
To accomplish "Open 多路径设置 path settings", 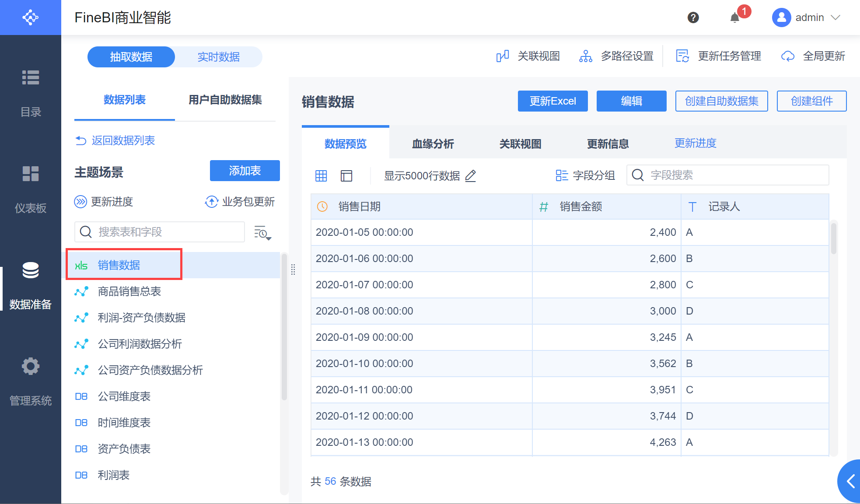I will [616, 56].
